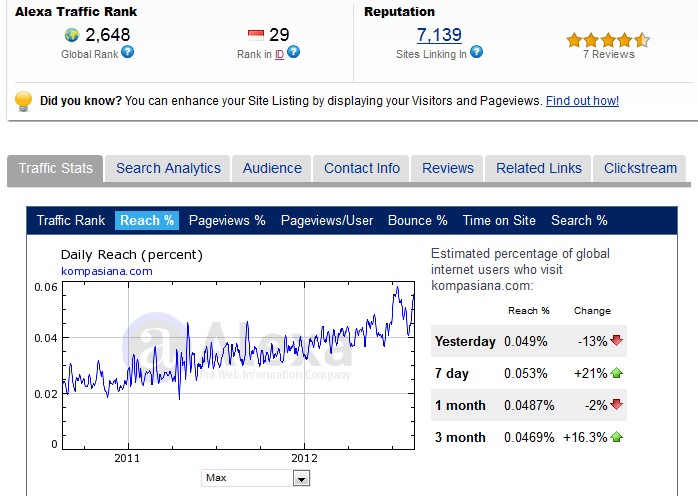Viewport: 698px width, 496px height.
Task: Click the global rank value 2,648
Action: (107, 35)
